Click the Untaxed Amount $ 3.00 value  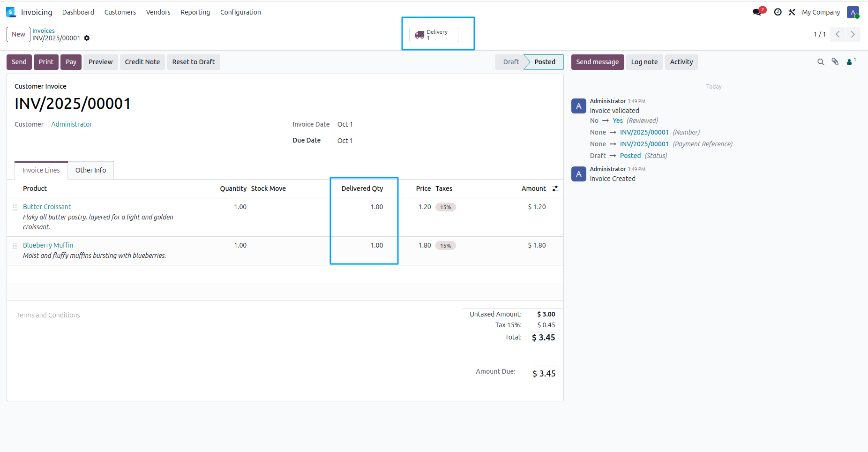coord(546,314)
